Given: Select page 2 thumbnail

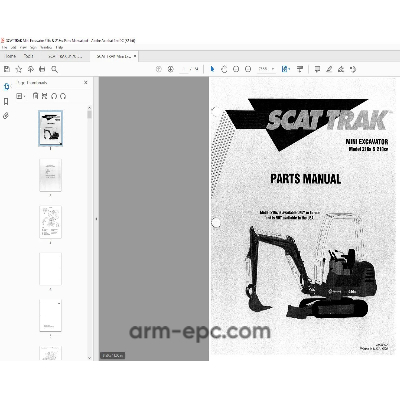Looking at the screenshot, I should (50, 175).
